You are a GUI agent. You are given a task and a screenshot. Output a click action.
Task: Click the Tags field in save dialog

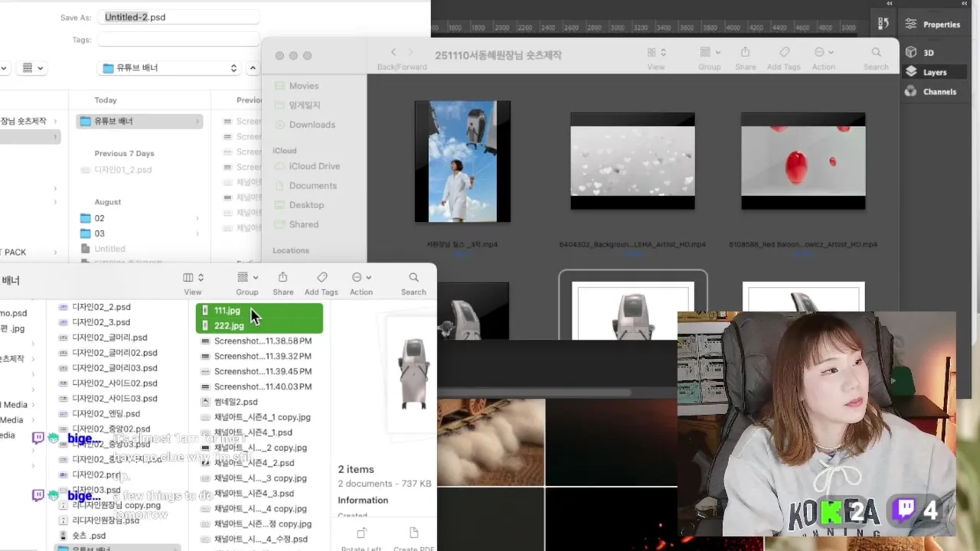(x=178, y=39)
